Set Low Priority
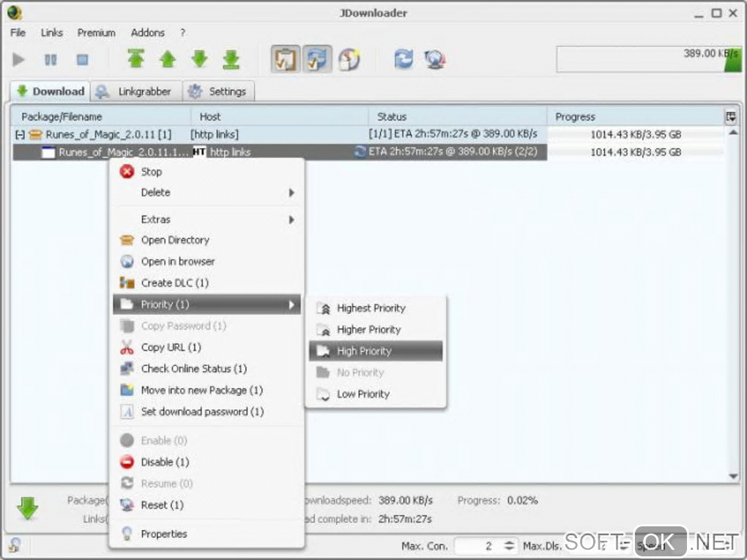747x560 pixels. (x=376, y=394)
